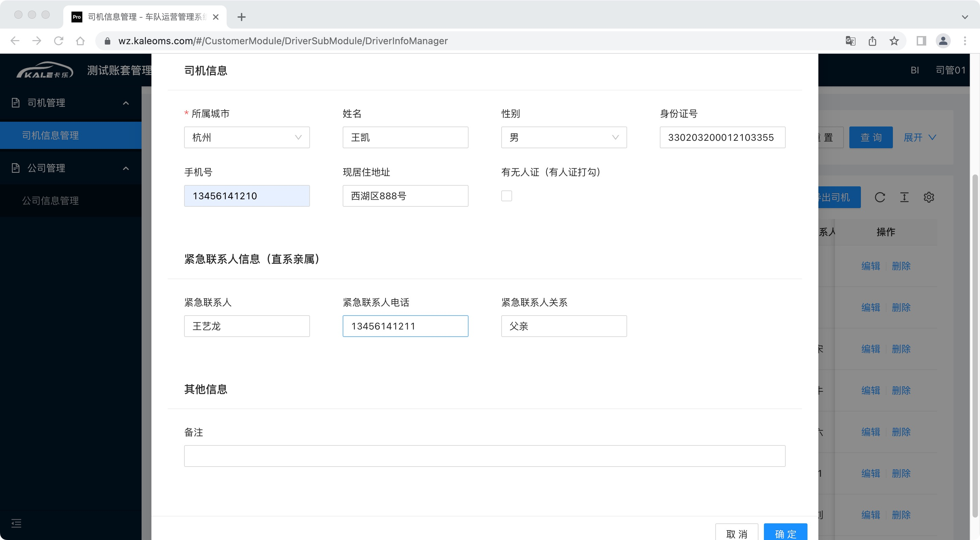The width and height of the screenshot is (980, 540).
Task: Select 司机信息管理 in the sidebar
Action: coord(71,135)
